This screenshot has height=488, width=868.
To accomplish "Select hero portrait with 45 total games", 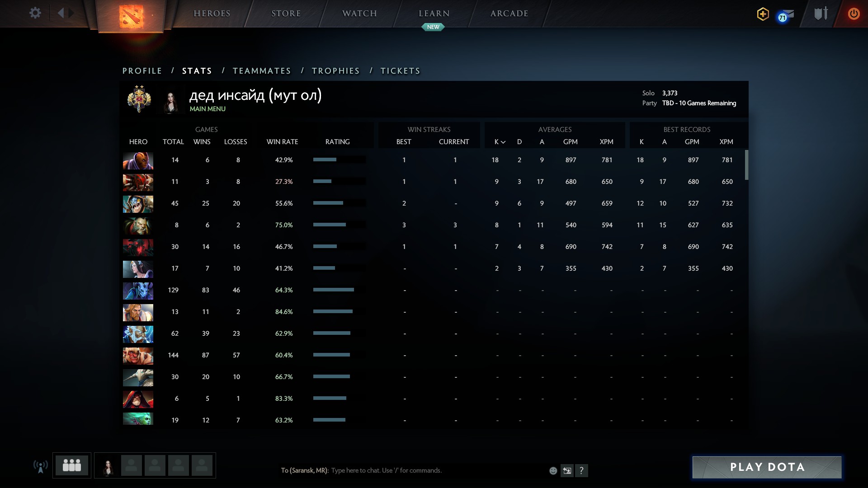I will click(138, 204).
